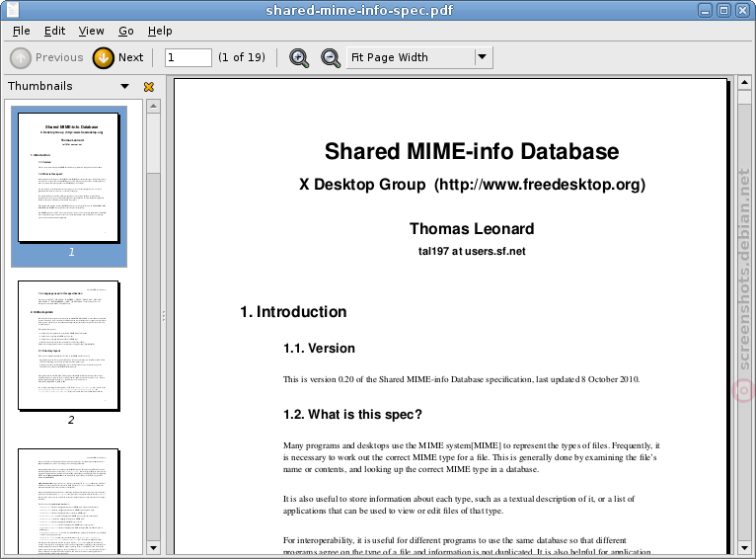This screenshot has width=756, height=559.
Task: Close the Thumbnails sidebar with orange X
Action: pyautogui.click(x=149, y=86)
